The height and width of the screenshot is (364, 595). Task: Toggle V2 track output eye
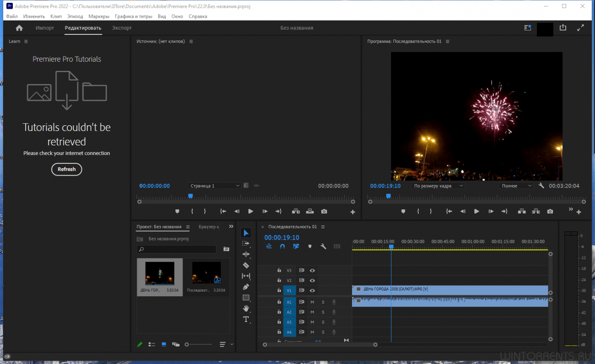click(312, 280)
